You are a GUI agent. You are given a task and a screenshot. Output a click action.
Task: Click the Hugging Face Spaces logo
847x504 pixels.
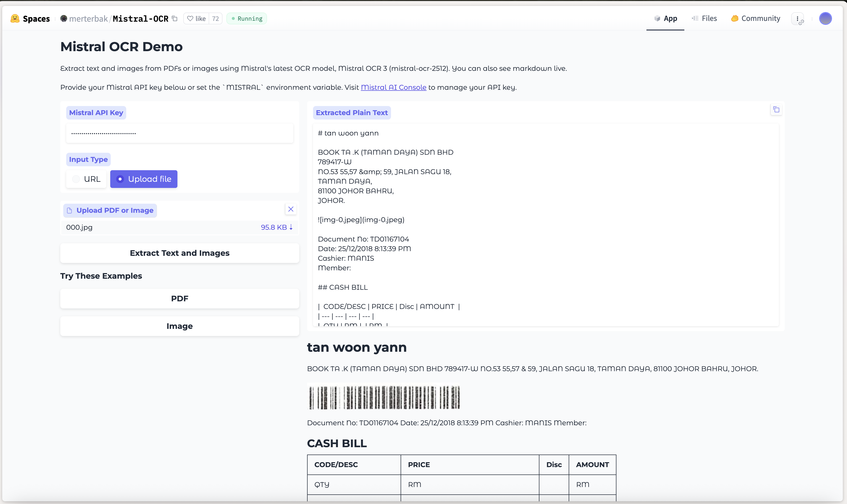(15, 18)
